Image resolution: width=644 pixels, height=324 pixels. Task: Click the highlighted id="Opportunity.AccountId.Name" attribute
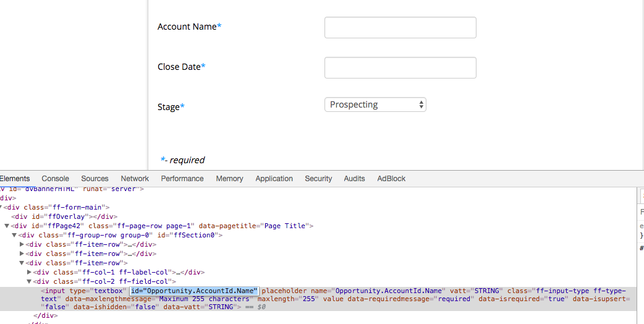click(194, 291)
